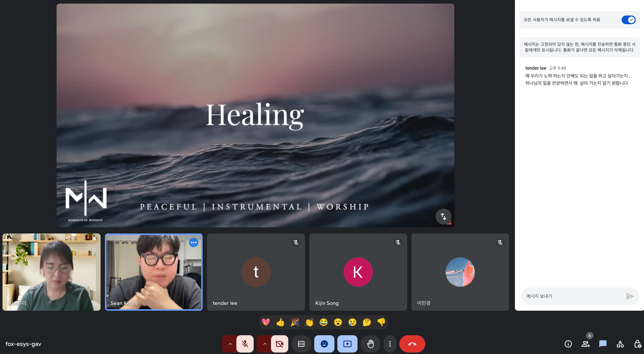Send surprised face reaction

338,322
